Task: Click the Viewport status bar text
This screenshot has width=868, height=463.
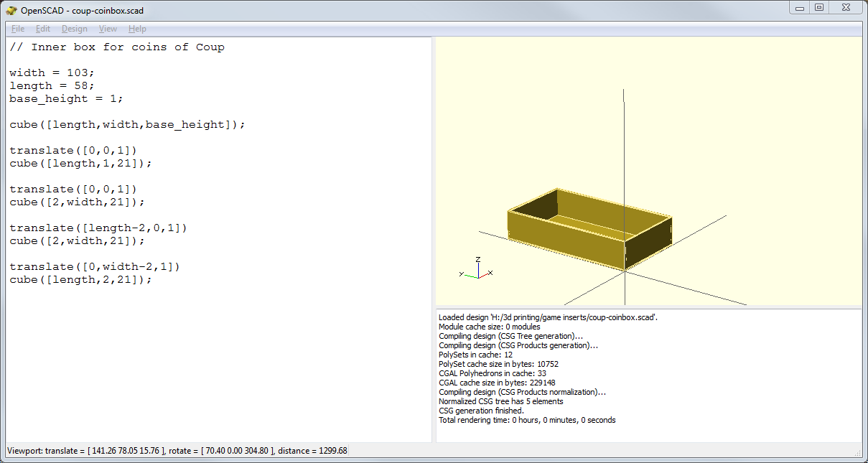Action: tap(177, 451)
